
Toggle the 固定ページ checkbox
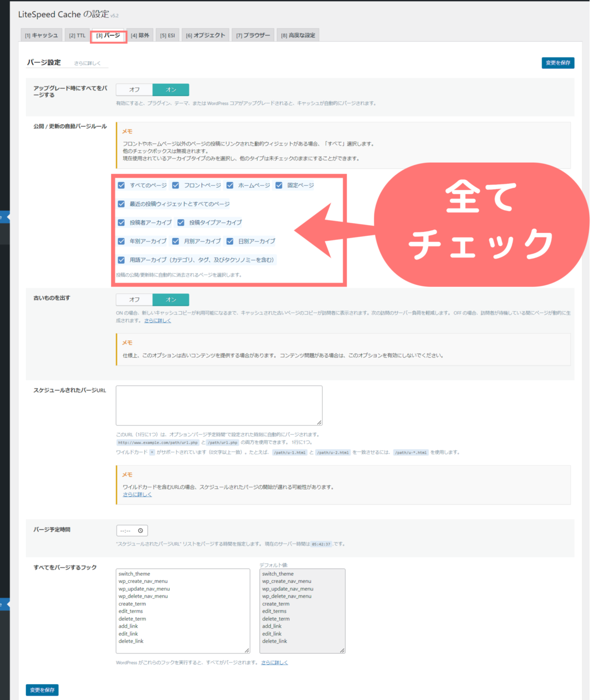click(279, 185)
